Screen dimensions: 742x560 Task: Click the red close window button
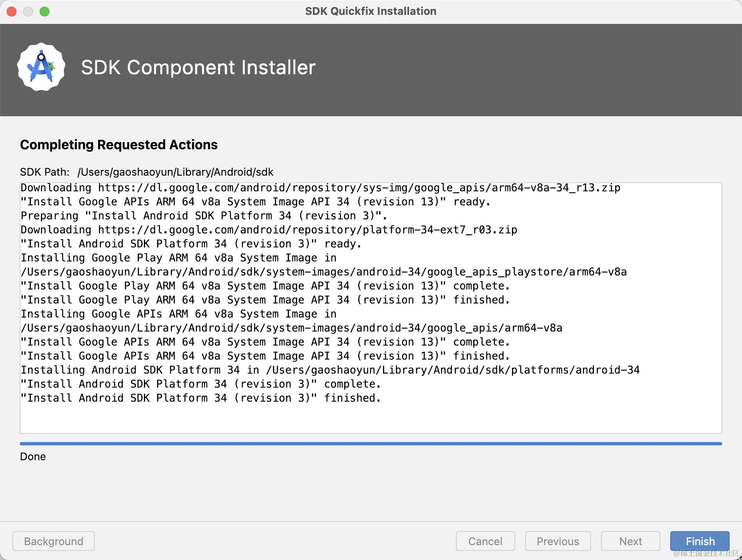(12, 12)
